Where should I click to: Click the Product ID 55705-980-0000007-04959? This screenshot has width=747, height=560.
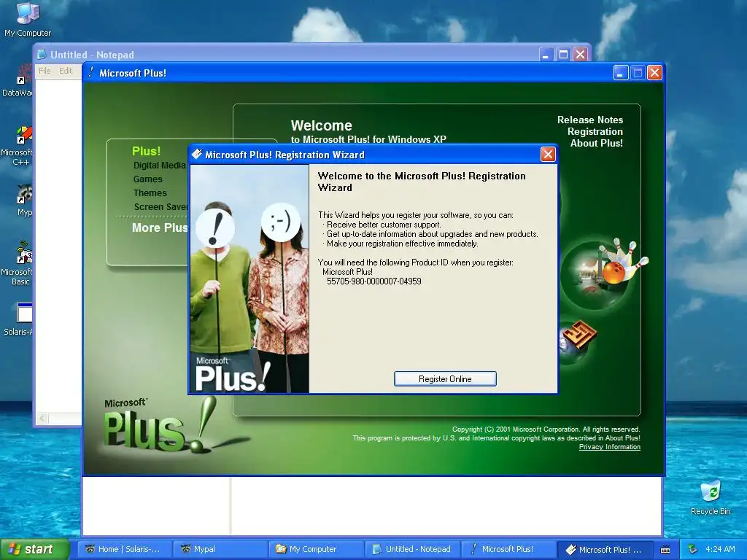pos(374,281)
